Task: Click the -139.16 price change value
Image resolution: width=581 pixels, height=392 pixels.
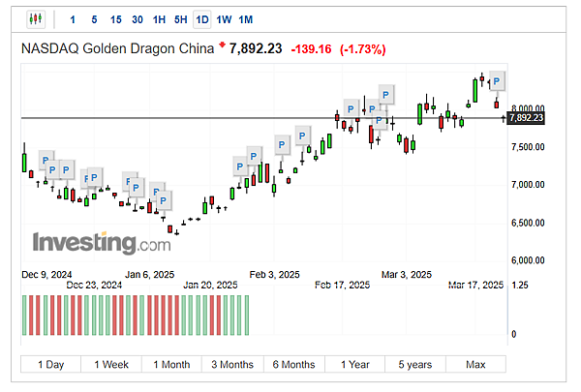Action: click(x=311, y=49)
